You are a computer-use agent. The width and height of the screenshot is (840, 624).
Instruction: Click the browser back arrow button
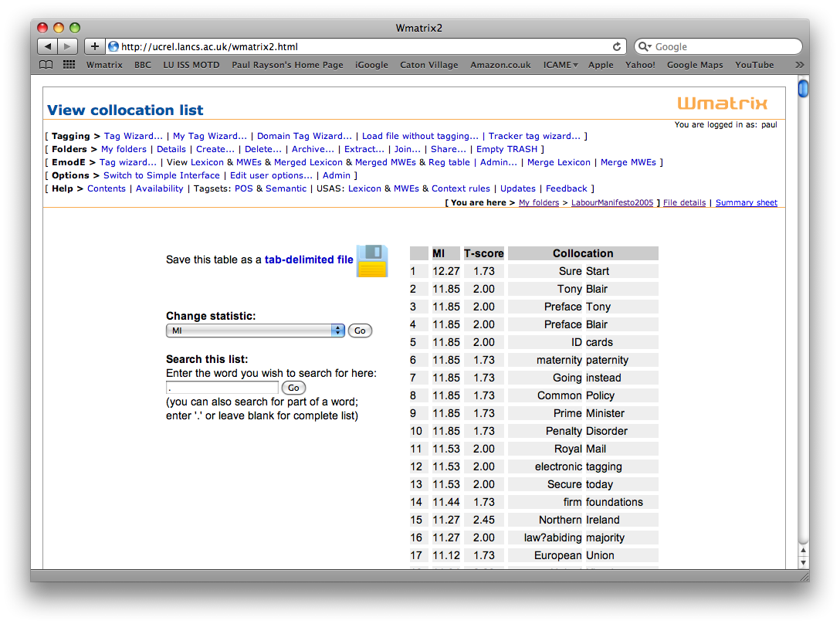click(x=47, y=46)
